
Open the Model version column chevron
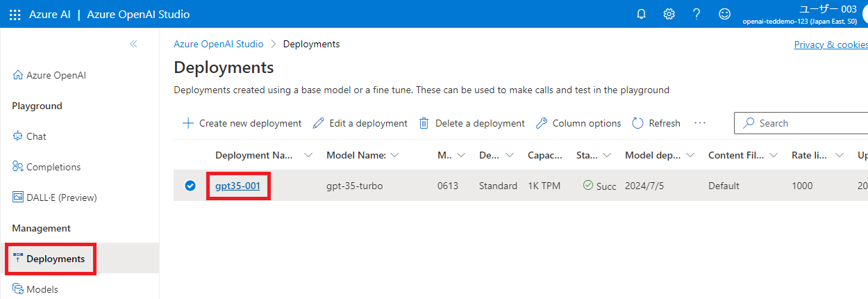tap(462, 155)
